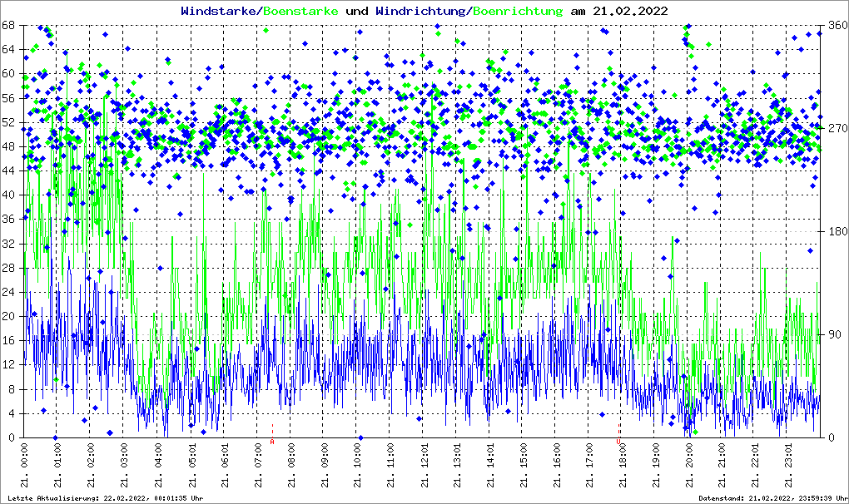This screenshot has height=504, width=849.
Task: Click the '360' degree label on right axis
Action: pyautogui.click(x=835, y=25)
